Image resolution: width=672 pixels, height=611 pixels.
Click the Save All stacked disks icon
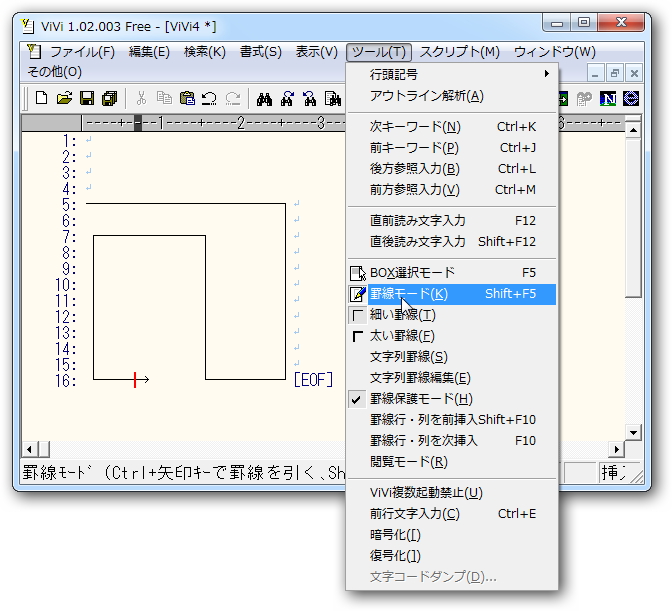pyautogui.click(x=110, y=99)
